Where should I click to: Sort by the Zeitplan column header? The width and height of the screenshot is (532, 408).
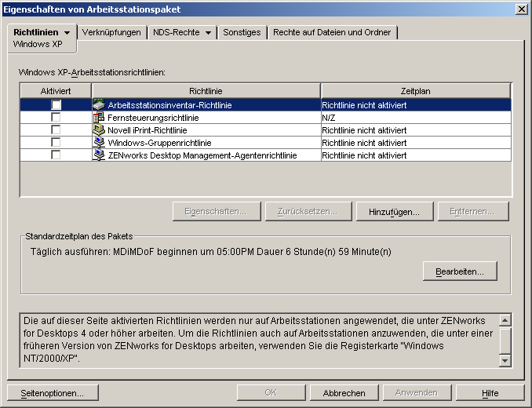(x=415, y=91)
